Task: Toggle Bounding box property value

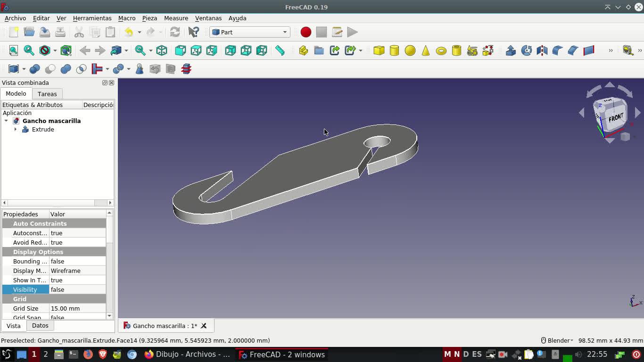Action: [x=77, y=261]
